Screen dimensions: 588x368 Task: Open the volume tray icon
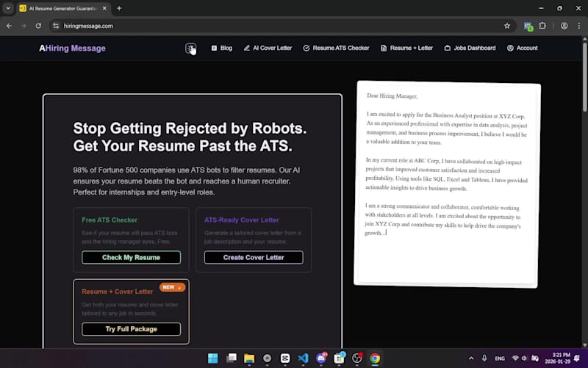coord(524,358)
